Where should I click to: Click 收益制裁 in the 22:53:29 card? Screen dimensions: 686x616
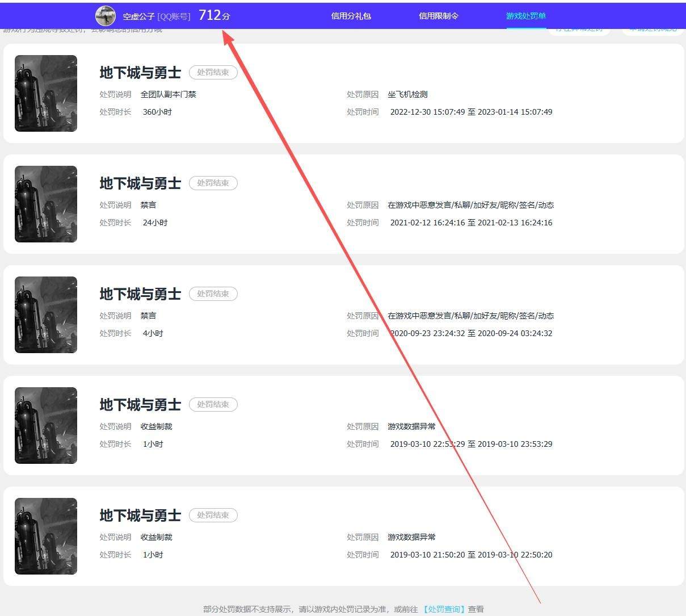click(156, 426)
